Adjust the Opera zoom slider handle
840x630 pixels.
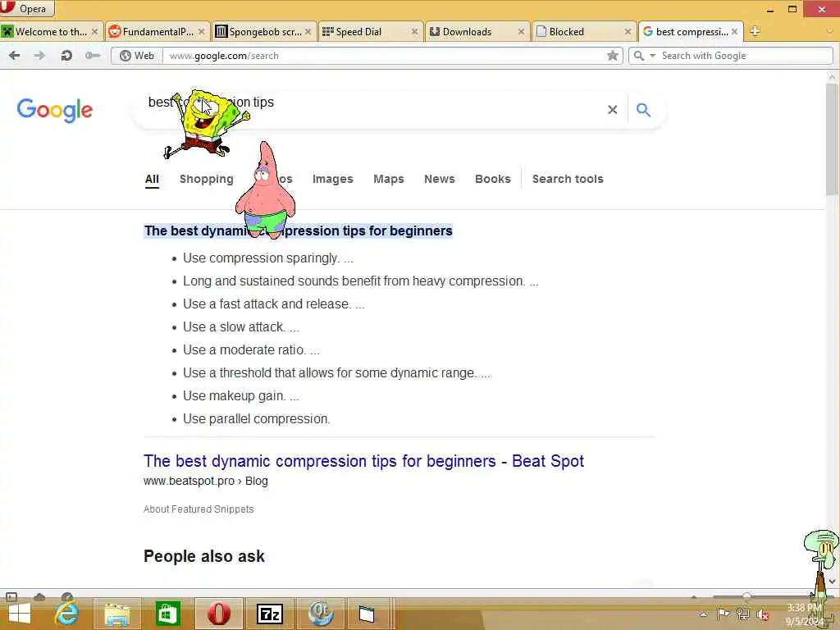[746, 596]
